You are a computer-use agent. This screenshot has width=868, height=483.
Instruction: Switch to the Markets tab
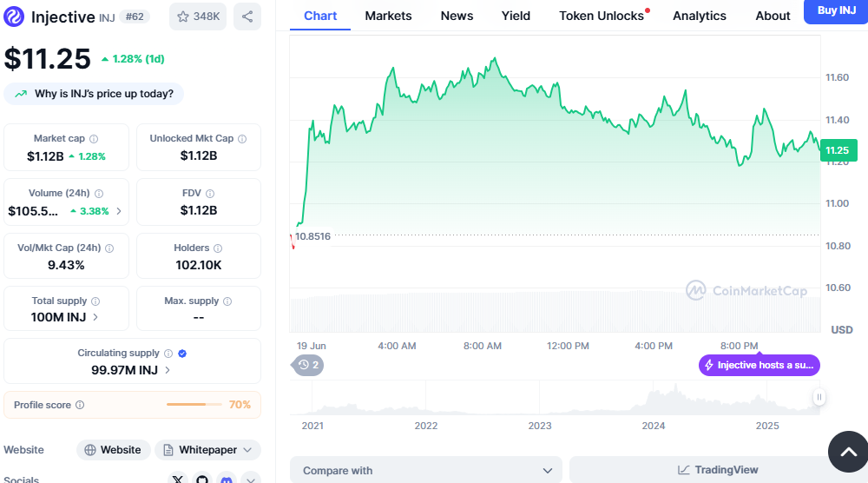pyautogui.click(x=388, y=16)
